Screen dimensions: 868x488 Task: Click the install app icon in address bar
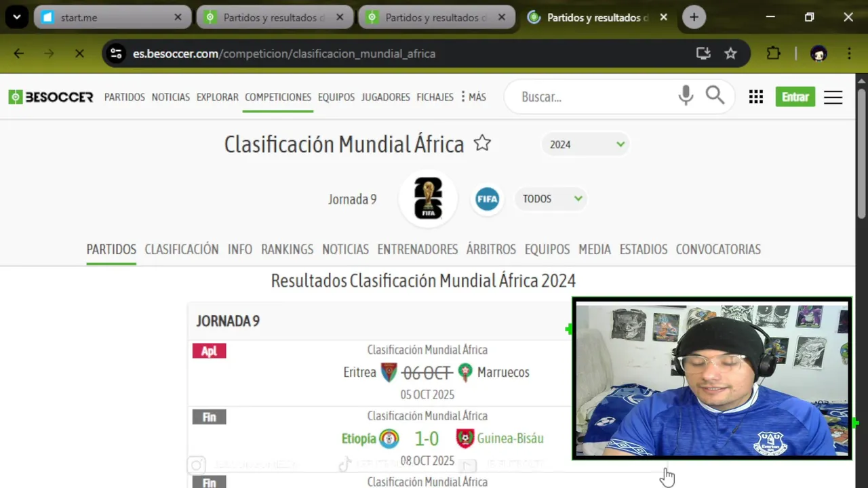703,54
